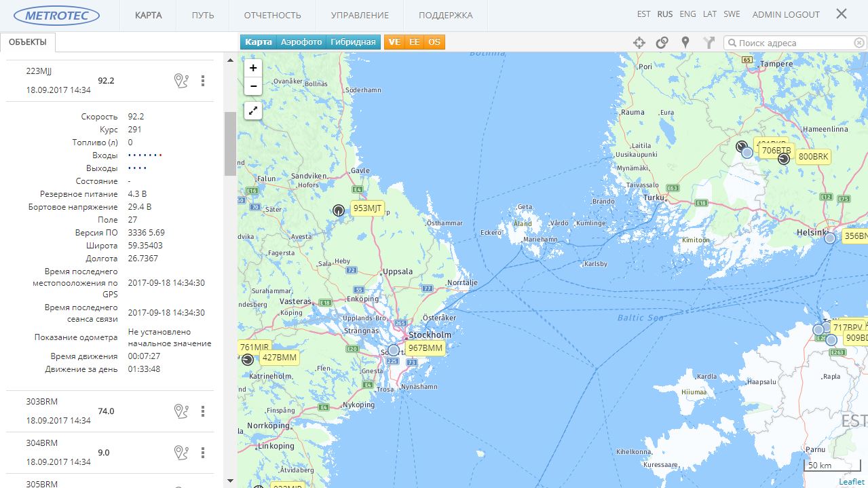
Task: Switch interface language to ENG
Action: pos(687,14)
